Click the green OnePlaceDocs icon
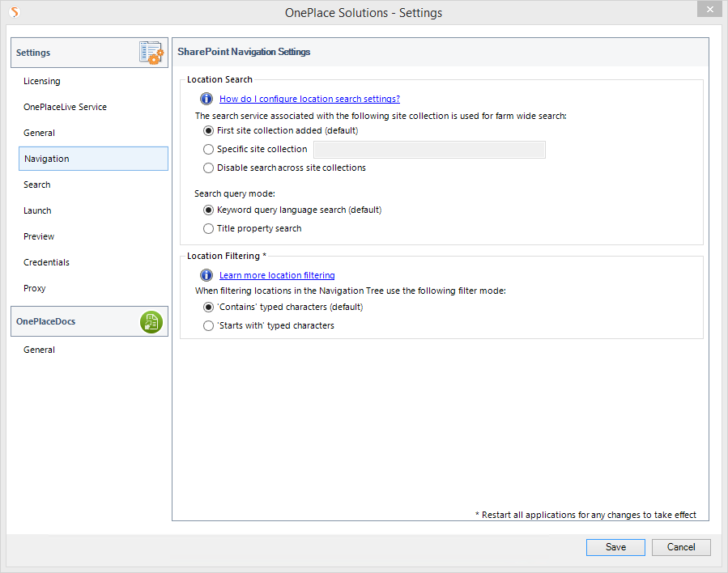The width and height of the screenshot is (728, 573). [151, 322]
